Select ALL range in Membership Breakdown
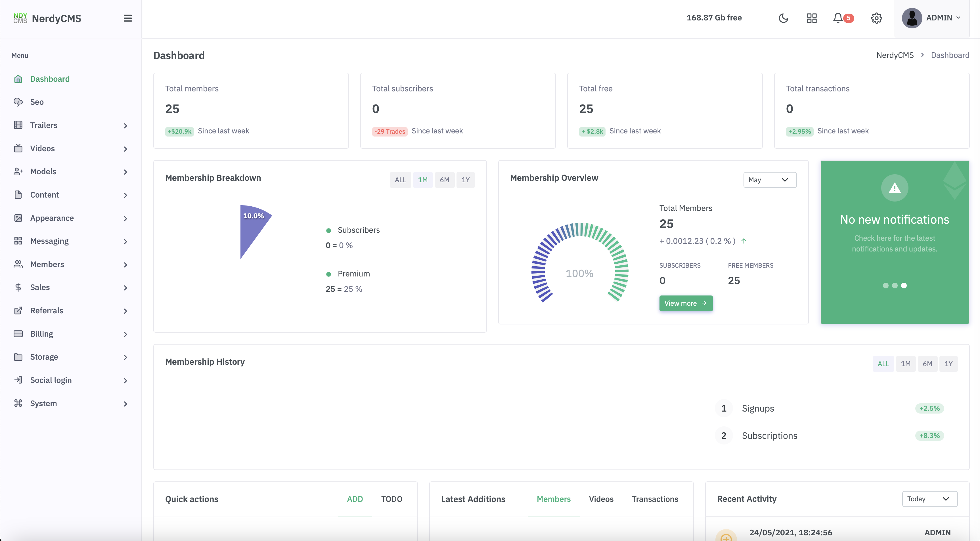980x541 pixels. pos(400,180)
